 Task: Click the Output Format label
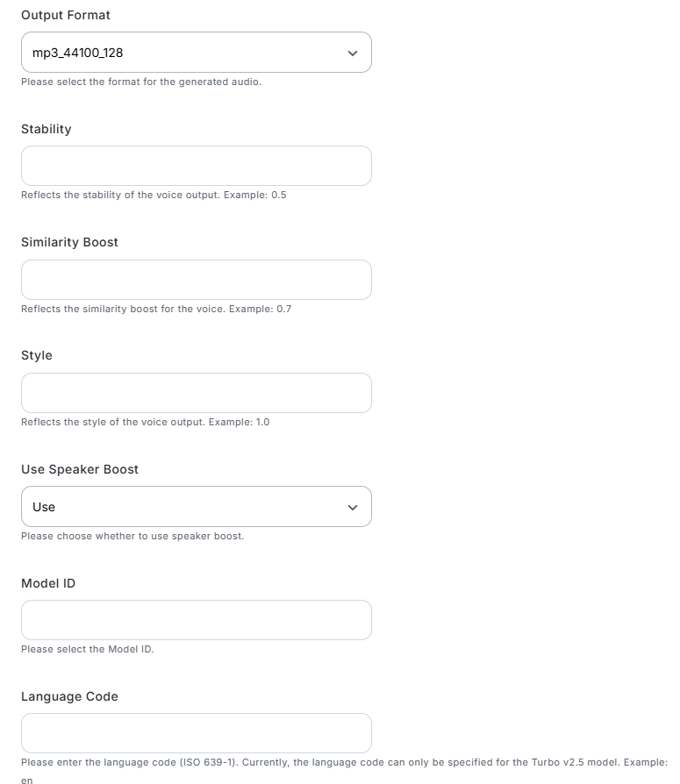(x=66, y=16)
